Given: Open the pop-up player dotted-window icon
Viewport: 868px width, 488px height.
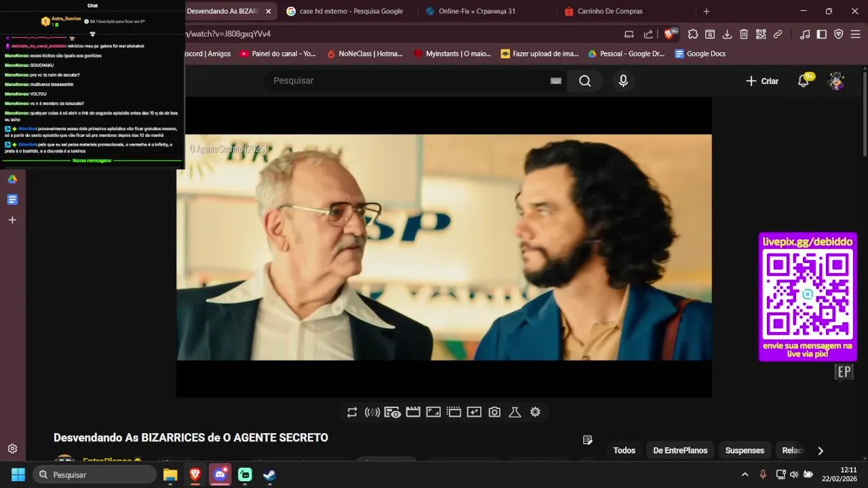Looking at the screenshot, I should point(454,412).
